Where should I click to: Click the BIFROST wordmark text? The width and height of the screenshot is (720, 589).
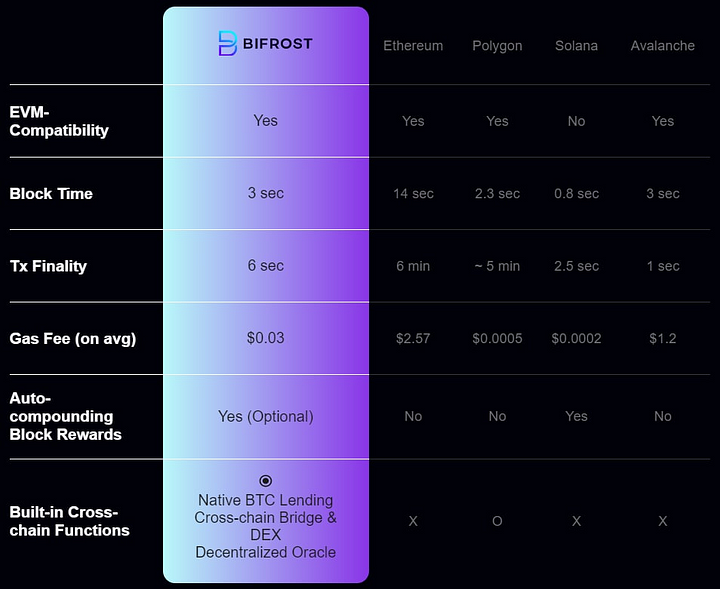click(278, 44)
